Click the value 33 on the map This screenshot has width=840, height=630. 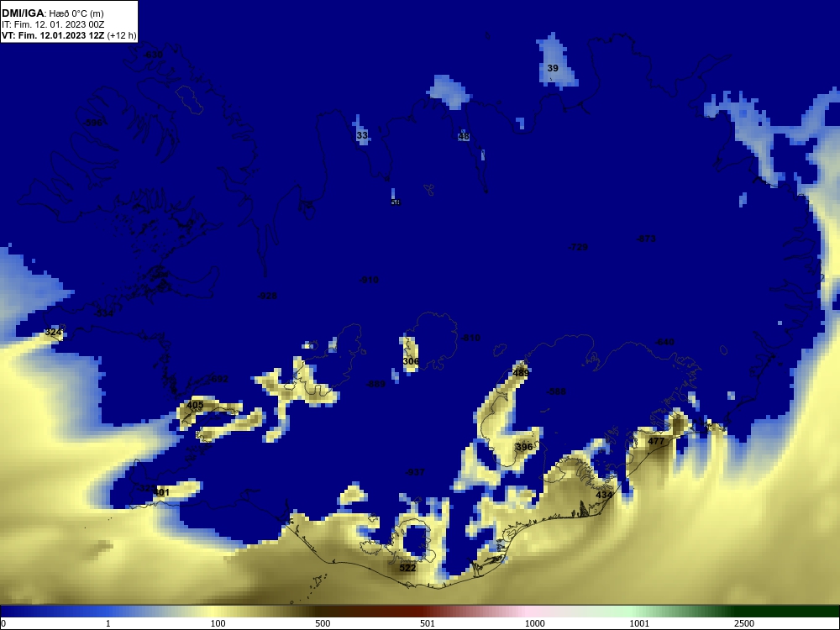(x=362, y=135)
